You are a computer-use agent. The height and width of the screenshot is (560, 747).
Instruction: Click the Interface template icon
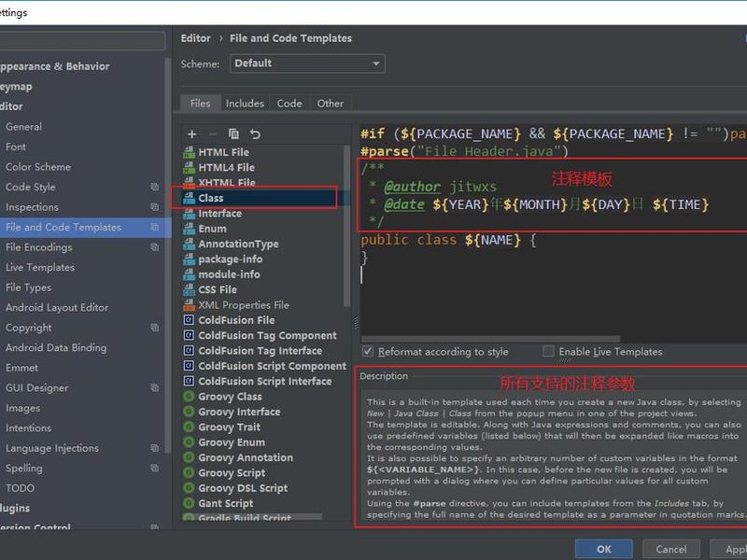click(190, 214)
